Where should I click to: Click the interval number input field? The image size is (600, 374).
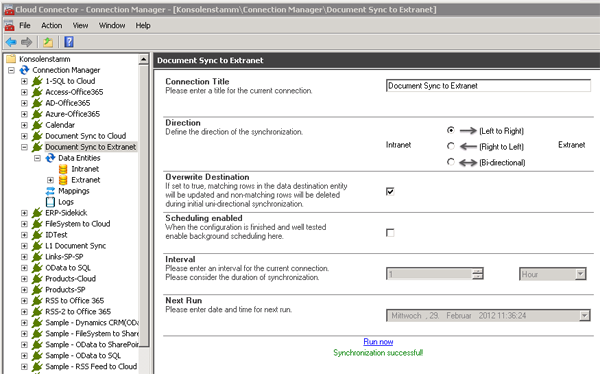[x=429, y=274]
